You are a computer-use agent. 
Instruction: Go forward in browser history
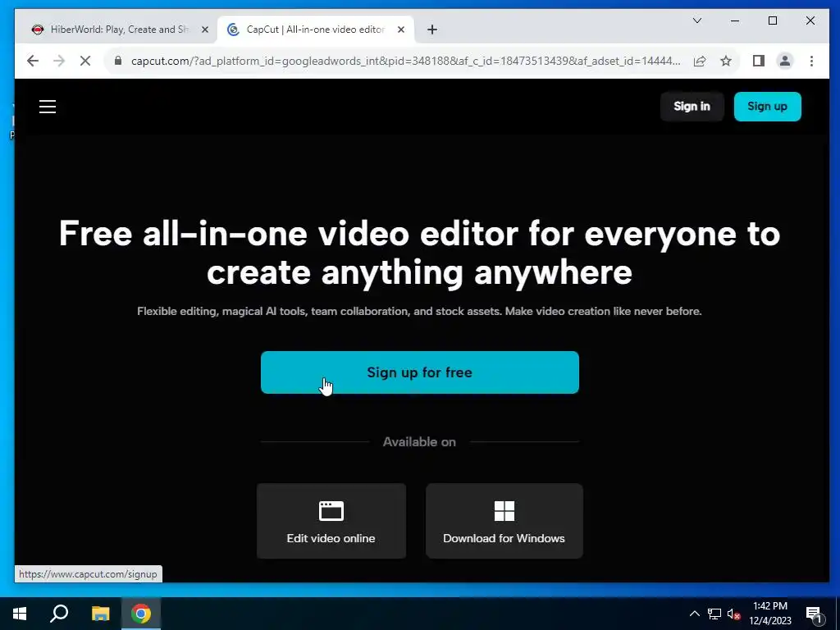tap(59, 61)
